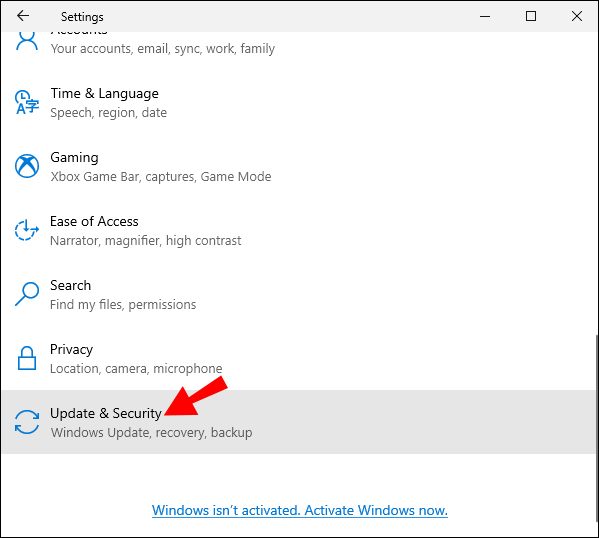Viewport: 599px width, 538px height.
Task: Click the Activate Windows now link
Action: (x=300, y=510)
